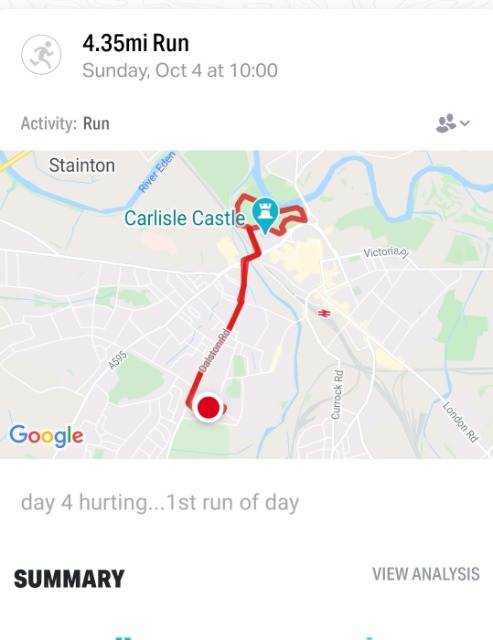
Task: Tap the River Eden label
Action: tap(157, 172)
